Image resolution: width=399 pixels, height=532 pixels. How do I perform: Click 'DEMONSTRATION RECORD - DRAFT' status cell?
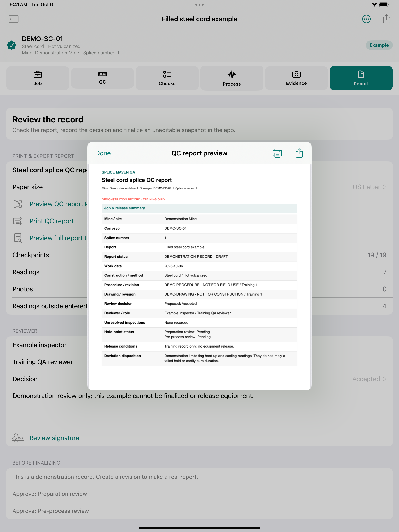pos(196,257)
